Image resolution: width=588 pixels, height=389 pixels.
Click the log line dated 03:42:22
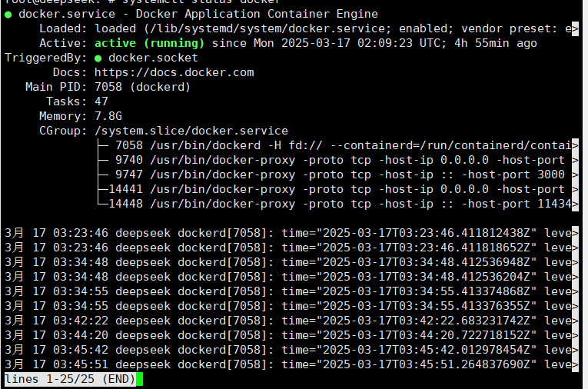pos(291,321)
